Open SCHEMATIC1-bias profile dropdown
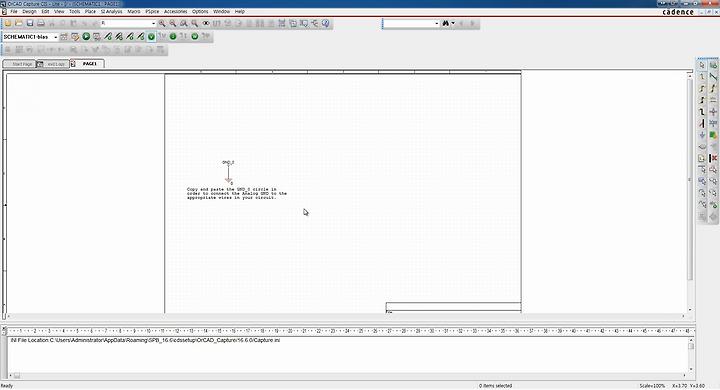The image size is (720, 390). point(56,37)
